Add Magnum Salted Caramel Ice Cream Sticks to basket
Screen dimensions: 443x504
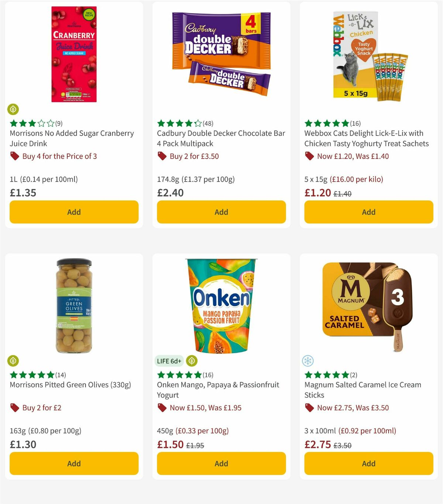click(x=368, y=463)
